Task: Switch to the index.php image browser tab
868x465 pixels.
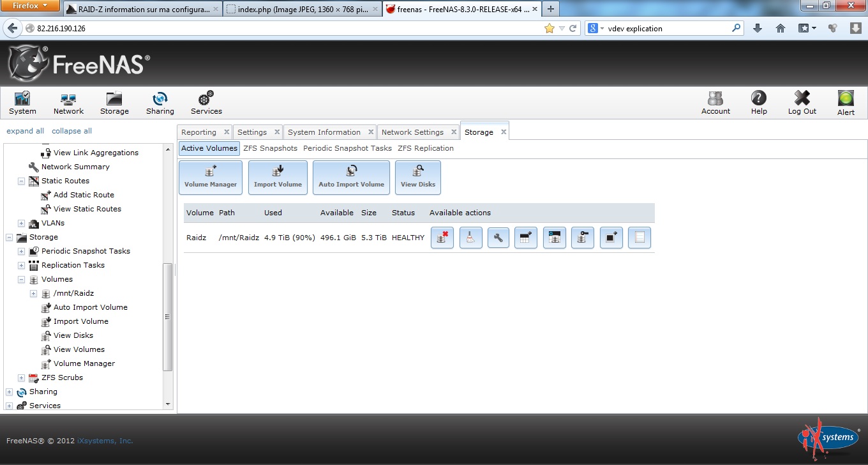Action: click(303, 9)
